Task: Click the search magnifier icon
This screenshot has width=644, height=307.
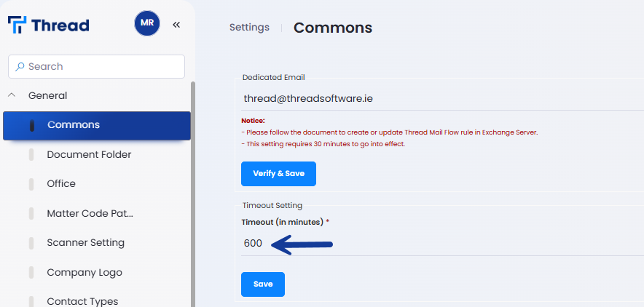Action: [19, 66]
